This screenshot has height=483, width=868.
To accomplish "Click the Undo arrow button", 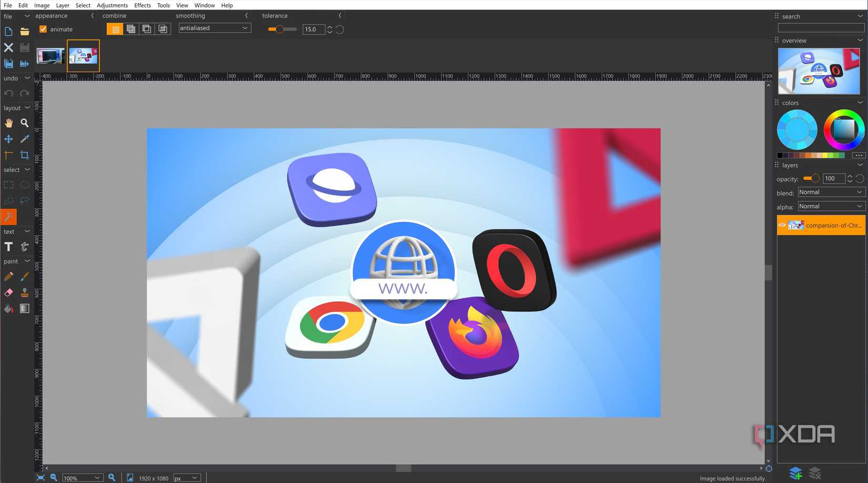I will (8, 93).
